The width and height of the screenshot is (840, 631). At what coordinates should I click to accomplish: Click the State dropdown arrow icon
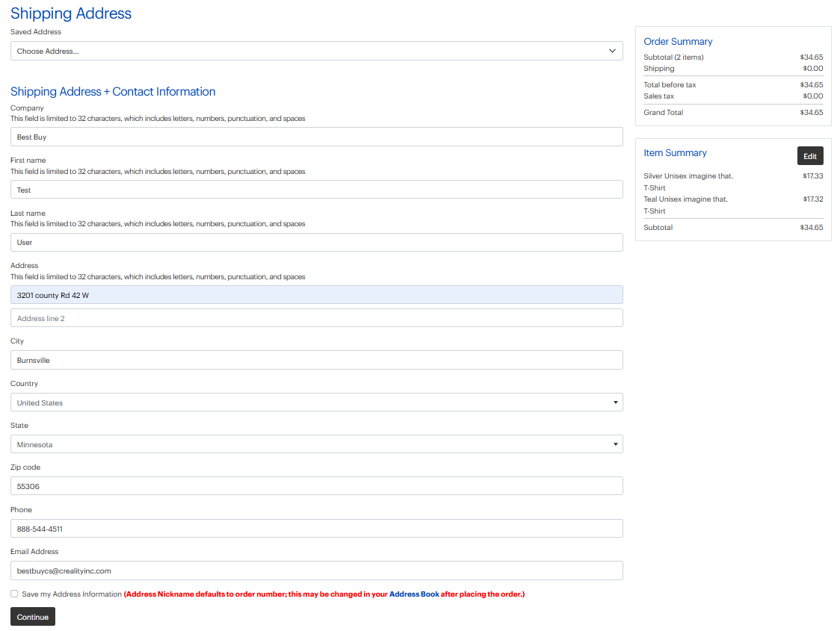(x=615, y=444)
